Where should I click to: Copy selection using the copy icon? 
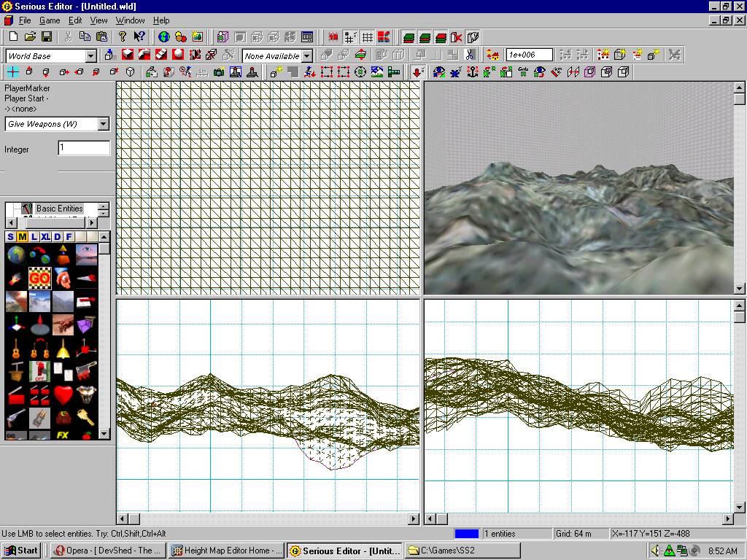85,36
